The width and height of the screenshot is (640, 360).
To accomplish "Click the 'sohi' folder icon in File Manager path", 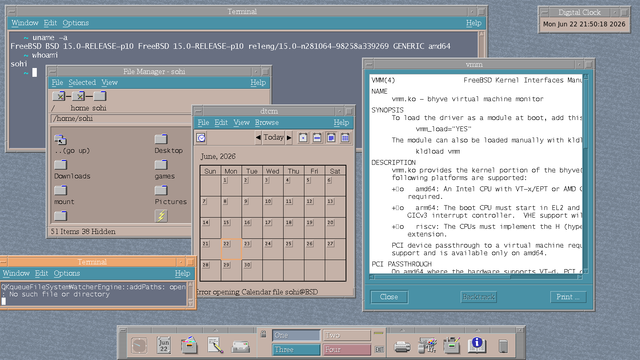I will (x=100, y=96).
